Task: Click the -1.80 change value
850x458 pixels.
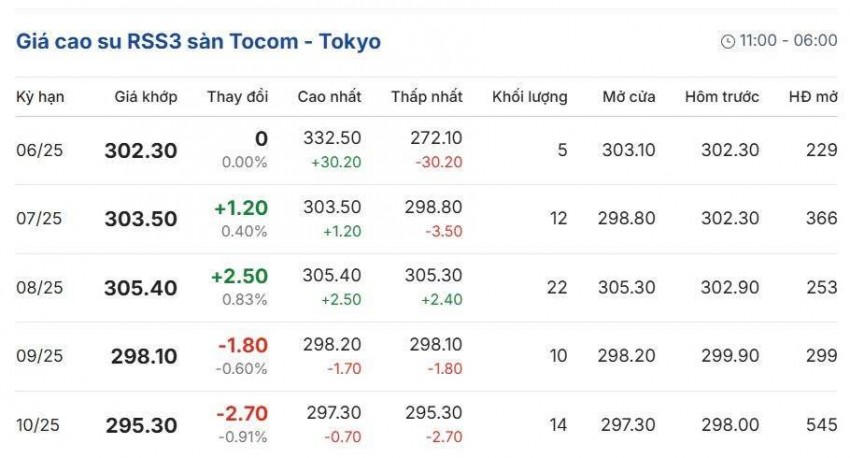Action: pyautogui.click(x=243, y=346)
